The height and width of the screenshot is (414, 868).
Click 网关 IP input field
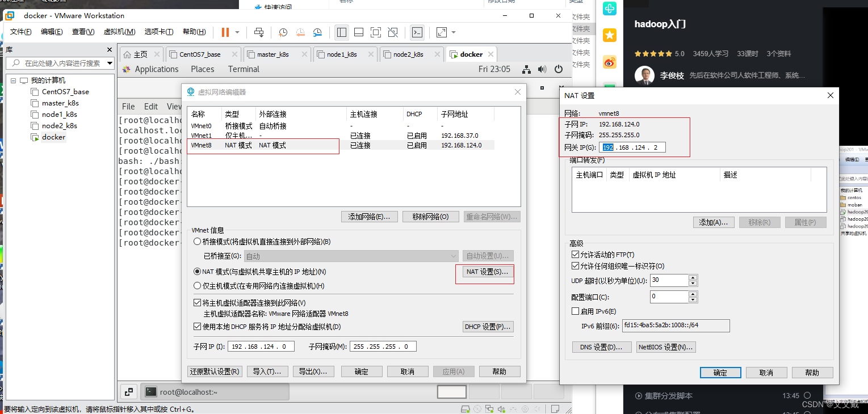632,147
